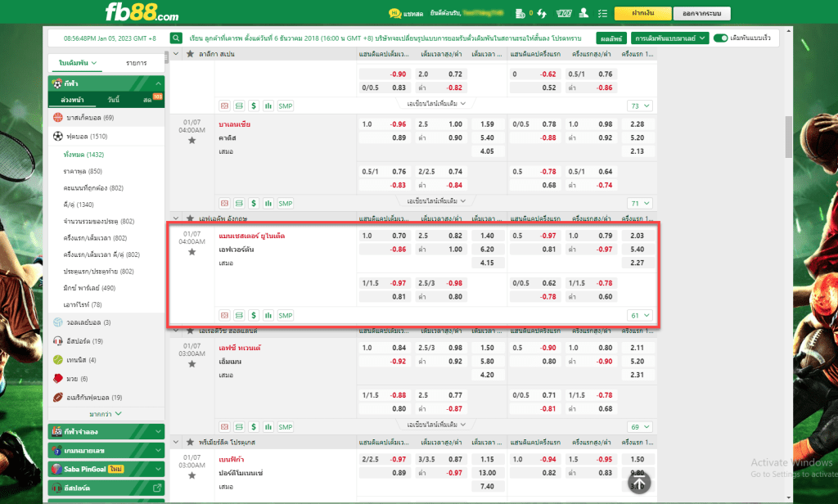Open the checklist statement icon in header
Screen dimensions: 838x504
coord(602,13)
